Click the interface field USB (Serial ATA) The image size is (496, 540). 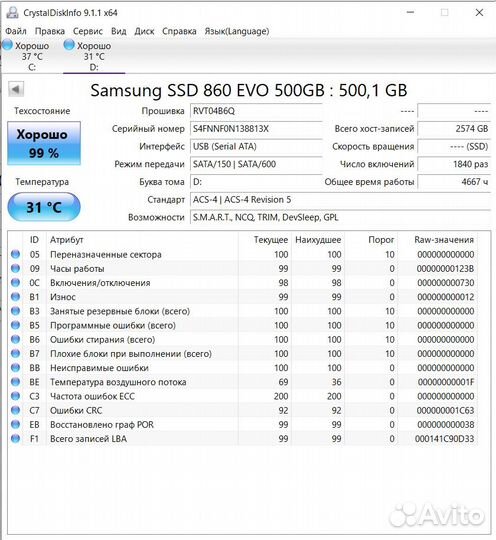[x=256, y=146]
